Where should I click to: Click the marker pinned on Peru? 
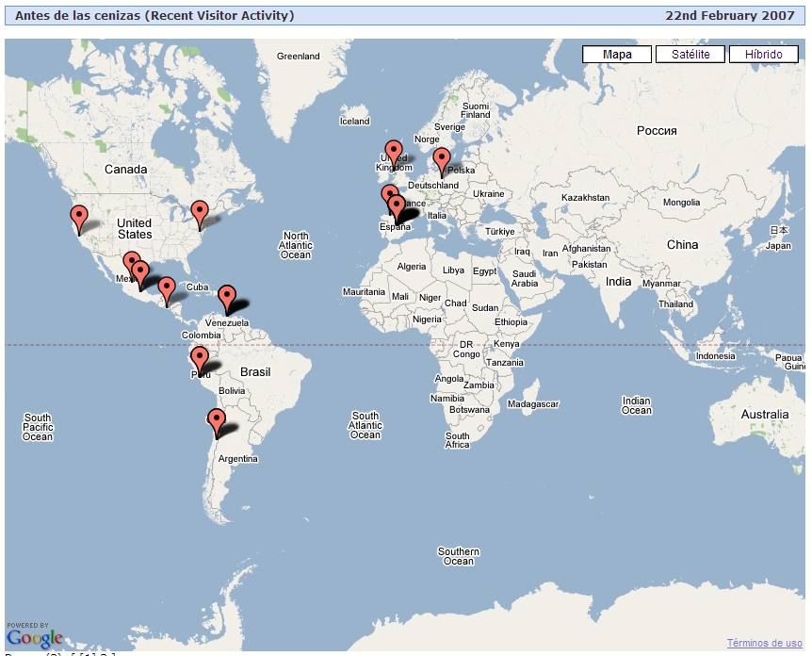tap(200, 357)
